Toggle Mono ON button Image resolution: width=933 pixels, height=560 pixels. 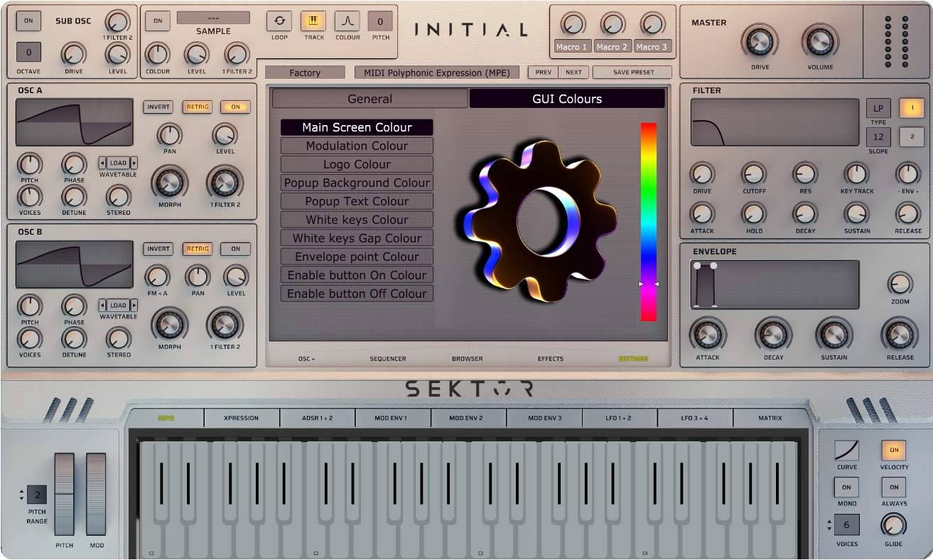846,488
